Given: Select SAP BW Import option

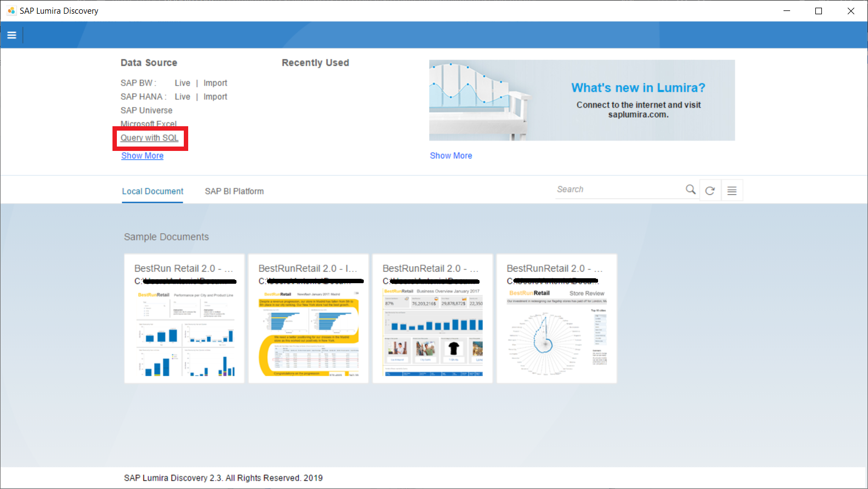Looking at the screenshot, I should (x=215, y=83).
